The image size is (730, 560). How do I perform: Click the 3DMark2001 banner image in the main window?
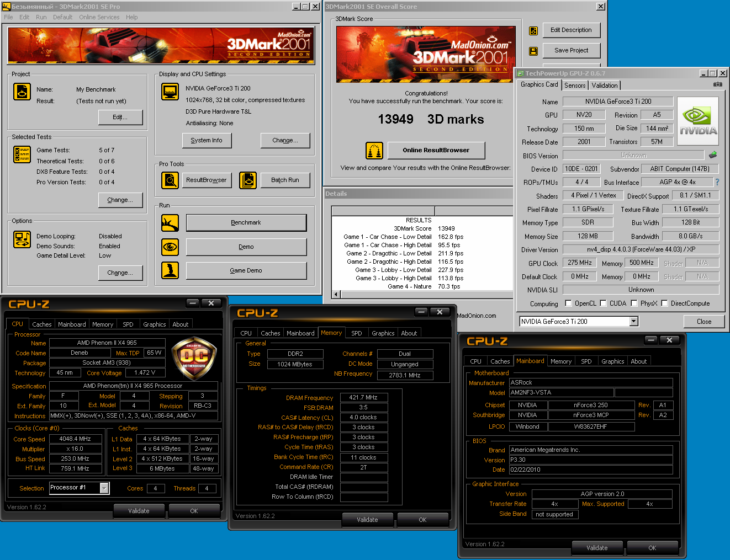(x=161, y=46)
